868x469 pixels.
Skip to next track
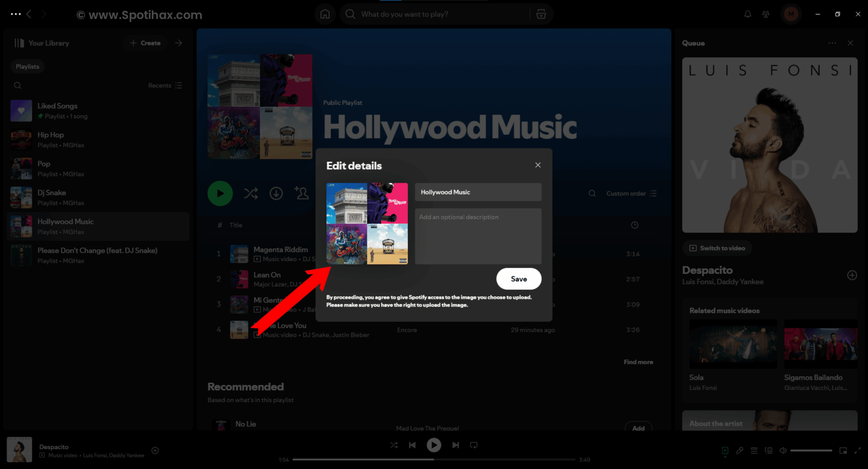pos(455,445)
